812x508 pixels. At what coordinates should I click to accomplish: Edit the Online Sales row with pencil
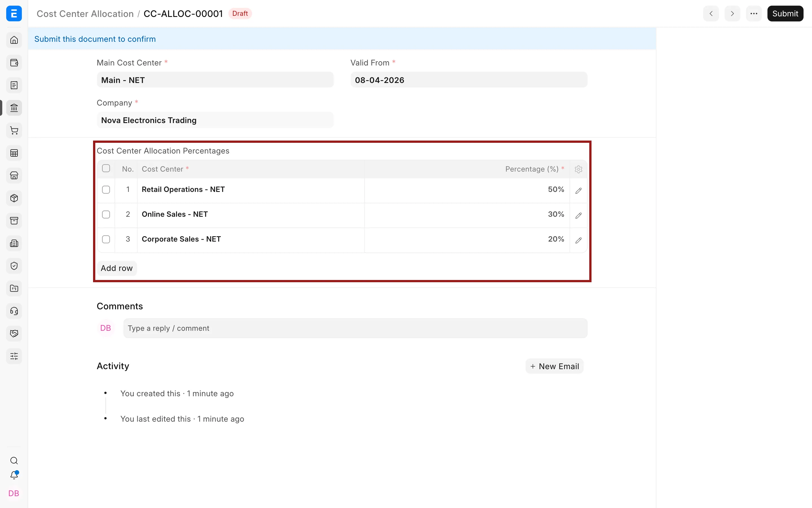(x=578, y=215)
